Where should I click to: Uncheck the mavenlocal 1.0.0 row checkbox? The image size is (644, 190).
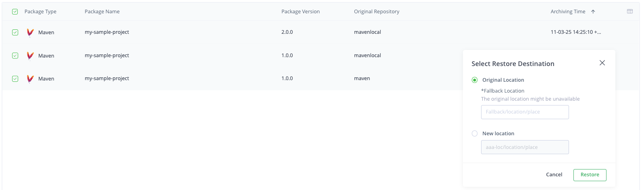click(15, 56)
